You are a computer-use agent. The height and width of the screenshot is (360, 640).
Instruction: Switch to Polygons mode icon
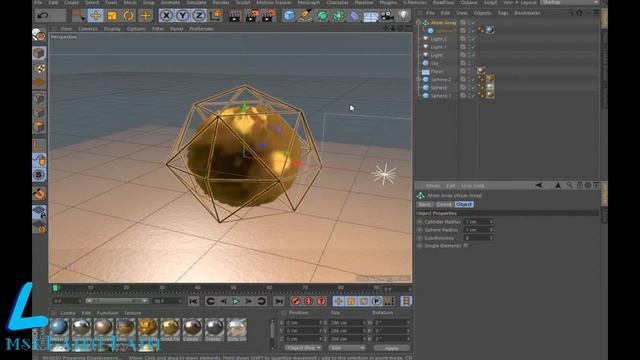pyautogui.click(x=39, y=127)
